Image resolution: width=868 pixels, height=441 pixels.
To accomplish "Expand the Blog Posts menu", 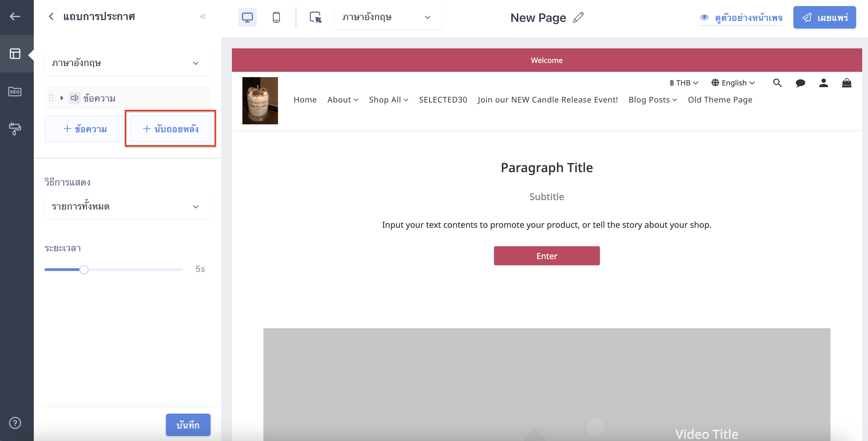I will [x=653, y=100].
